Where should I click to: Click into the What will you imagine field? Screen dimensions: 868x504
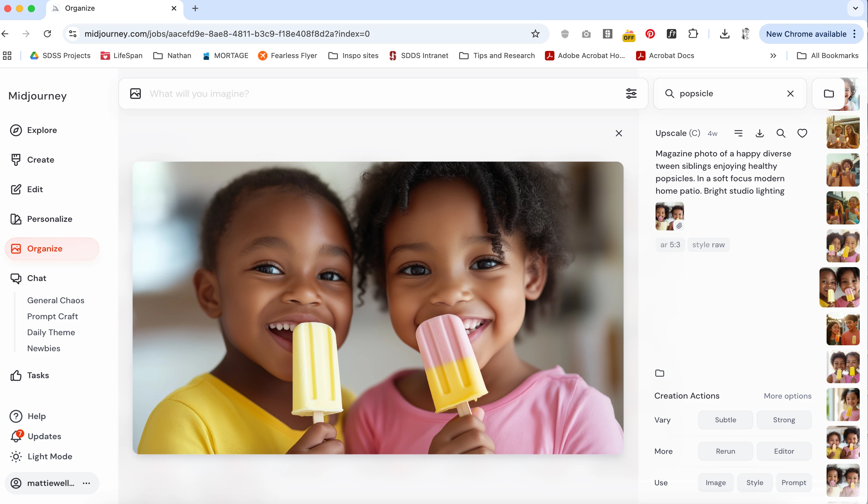click(379, 93)
